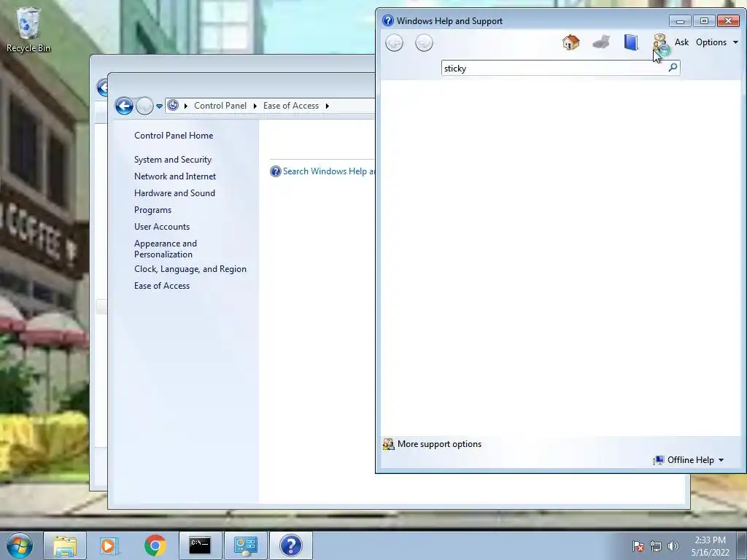
Task: Open Browse Help book icon
Action: coord(631,42)
